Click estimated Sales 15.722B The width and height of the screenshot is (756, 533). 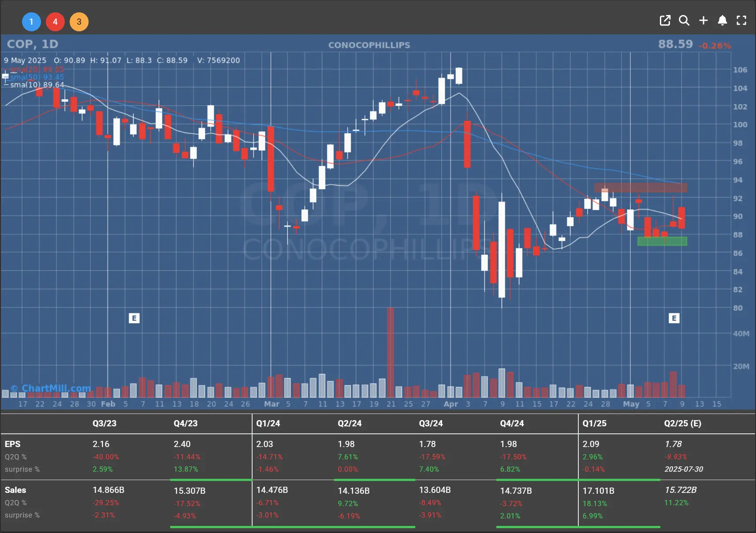(x=681, y=490)
